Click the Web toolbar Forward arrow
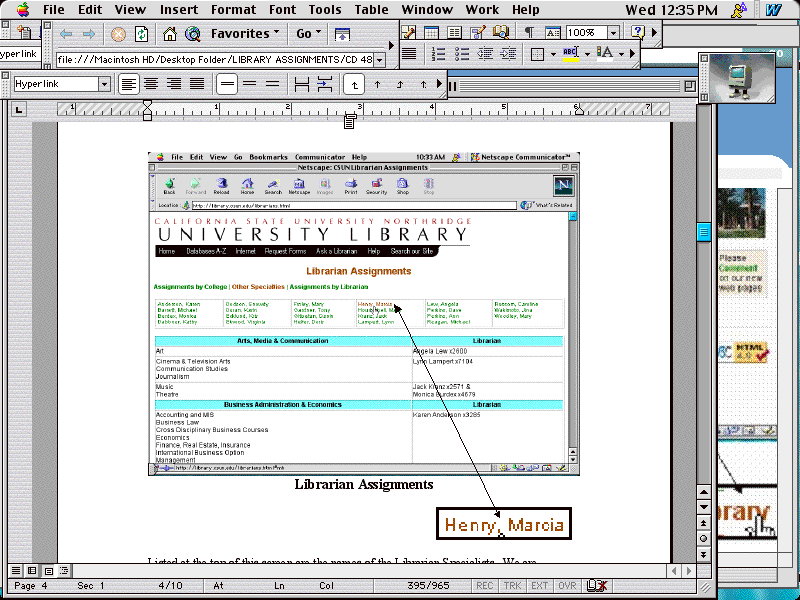Image resolution: width=800 pixels, height=600 pixels. 89,34
